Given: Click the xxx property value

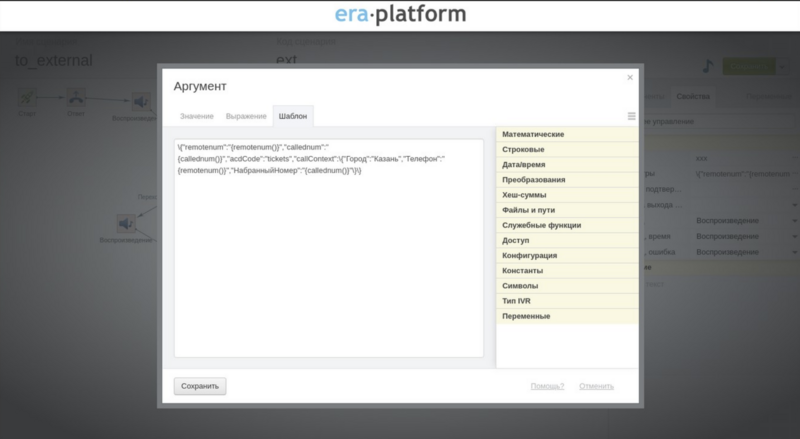Looking at the screenshot, I should (702, 158).
